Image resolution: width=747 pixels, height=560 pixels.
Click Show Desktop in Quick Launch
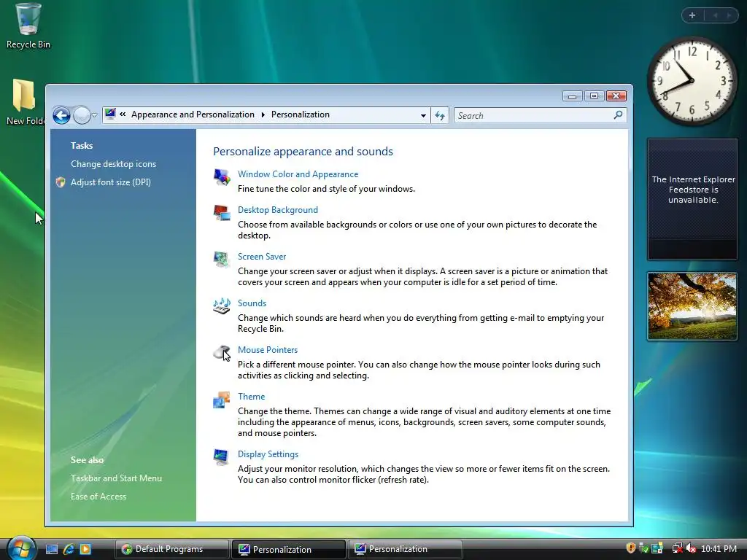[x=52, y=549]
